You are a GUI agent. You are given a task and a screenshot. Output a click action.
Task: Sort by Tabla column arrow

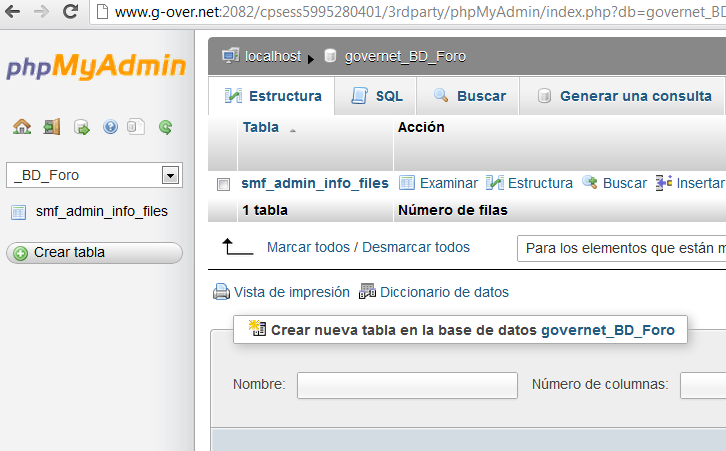(x=293, y=131)
